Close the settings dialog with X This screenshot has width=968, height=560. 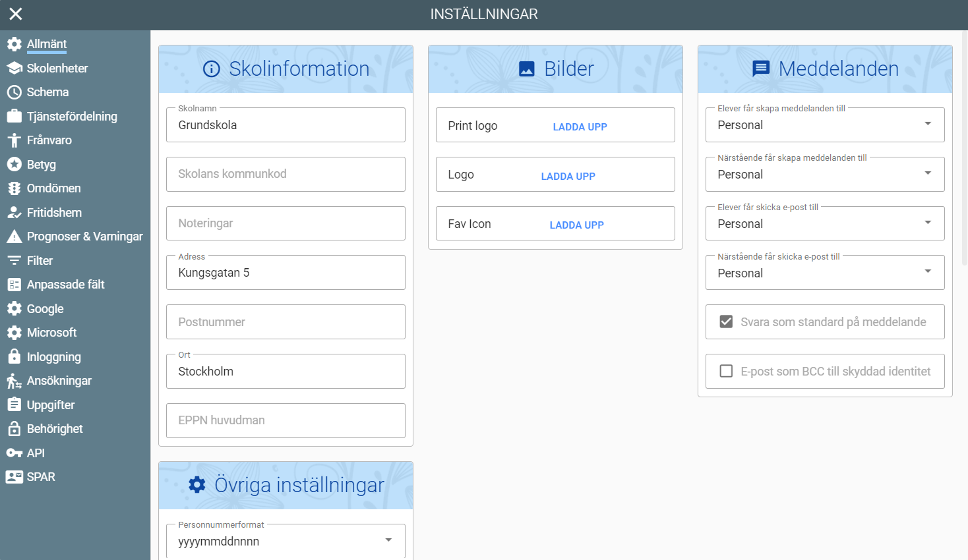click(16, 14)
